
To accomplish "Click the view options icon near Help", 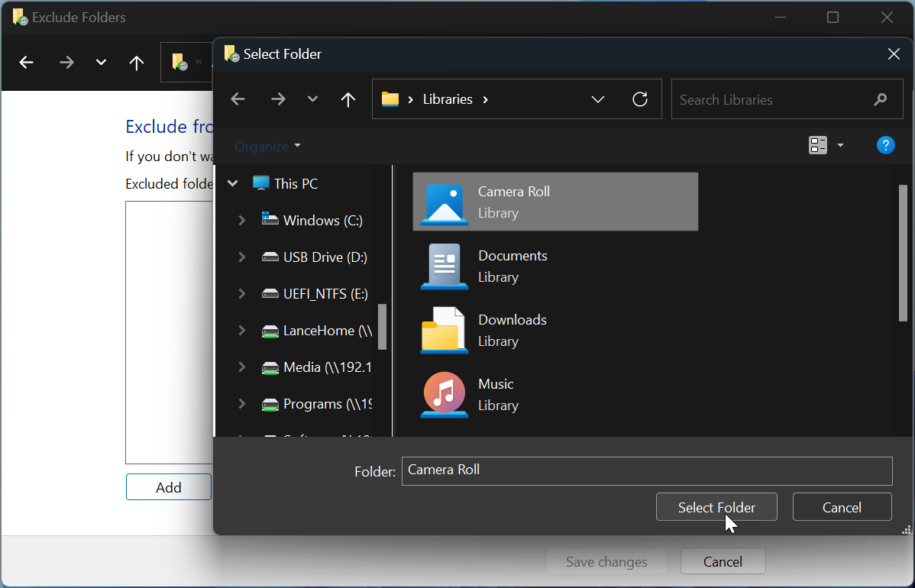I will (820, 144).
